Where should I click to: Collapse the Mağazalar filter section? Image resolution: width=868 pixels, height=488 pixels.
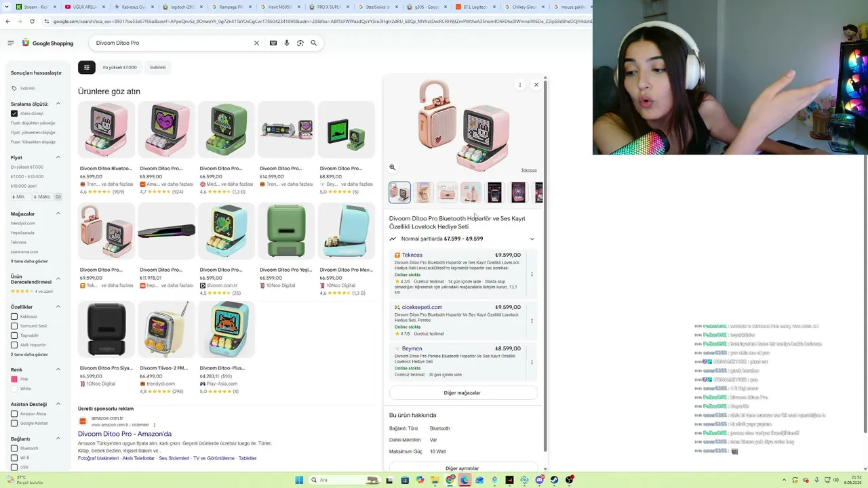click(x=58, y=213)
